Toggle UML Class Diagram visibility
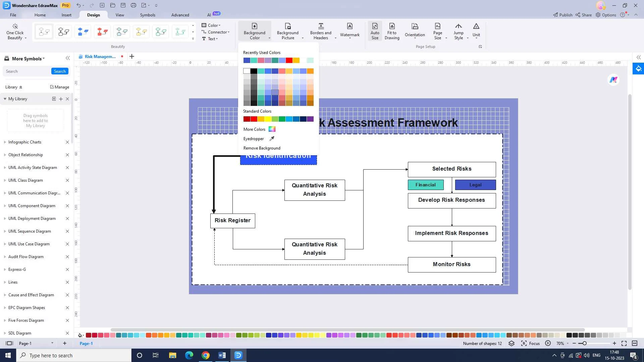 (4, 180)
